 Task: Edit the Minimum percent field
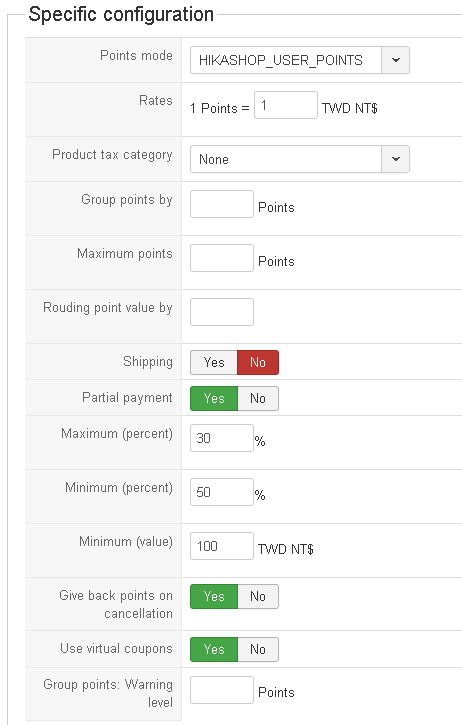[222, 492]
